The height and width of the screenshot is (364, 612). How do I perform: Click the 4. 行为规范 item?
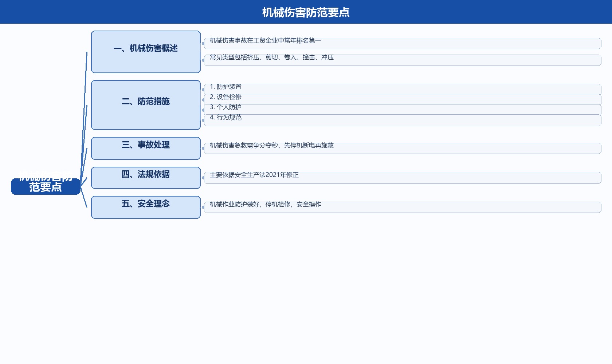point(403,120)
